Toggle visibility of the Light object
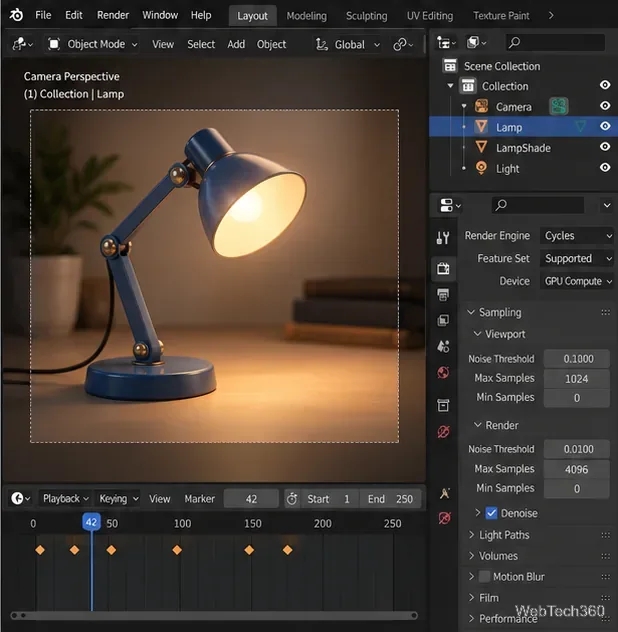Image resolution: width=618 pixels, height=632 pixels. coord(605,167)
